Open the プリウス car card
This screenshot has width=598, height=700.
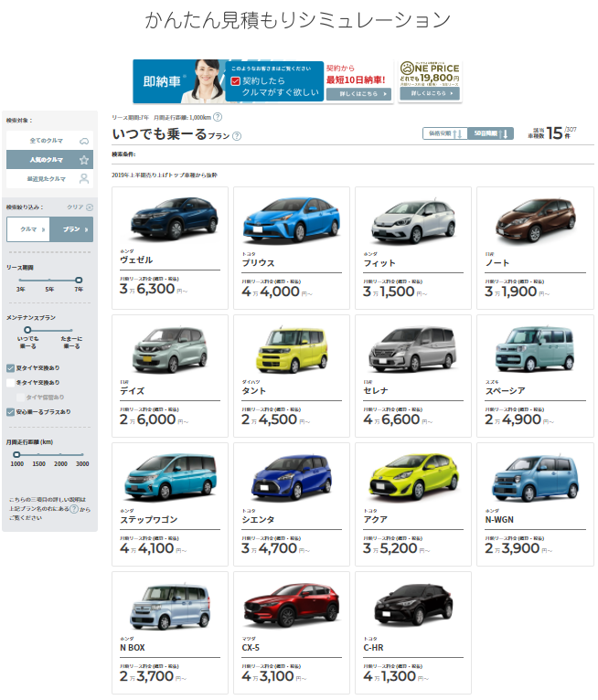pyautogui.click(x=292, y=248)
